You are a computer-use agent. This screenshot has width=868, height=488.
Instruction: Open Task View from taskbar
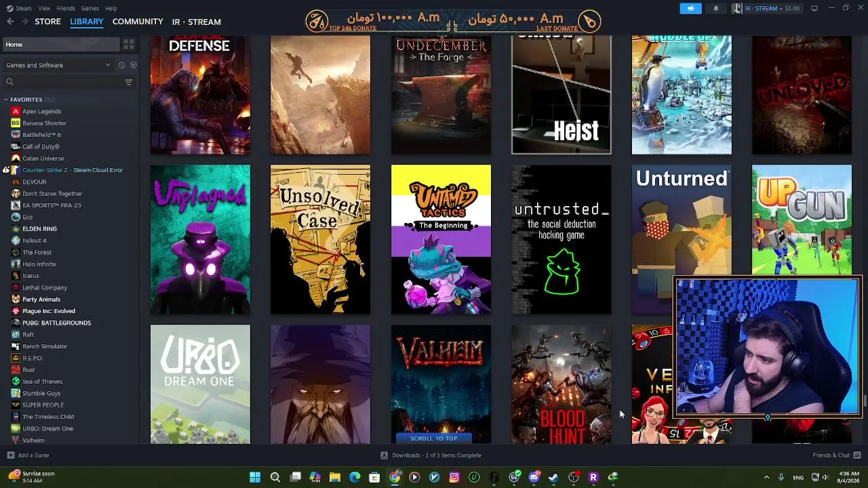coord(295,477)
